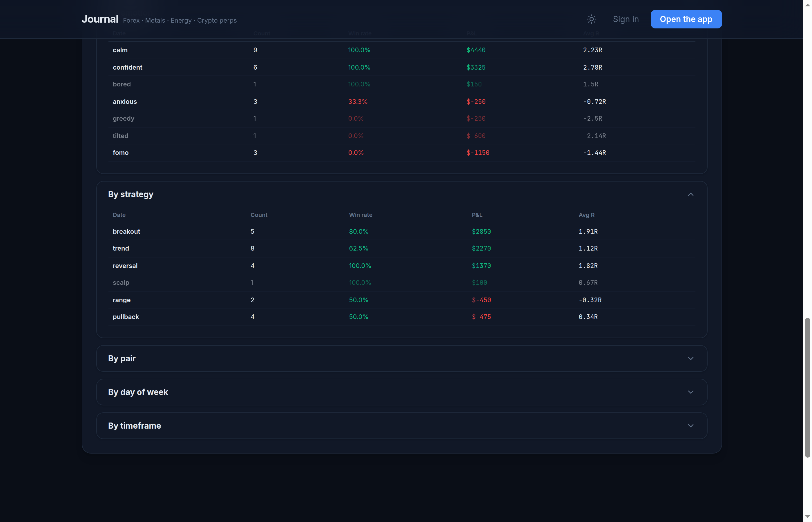The image size is (812, 522).
Task: Expand the By day of week section
Action: (402, 392)
